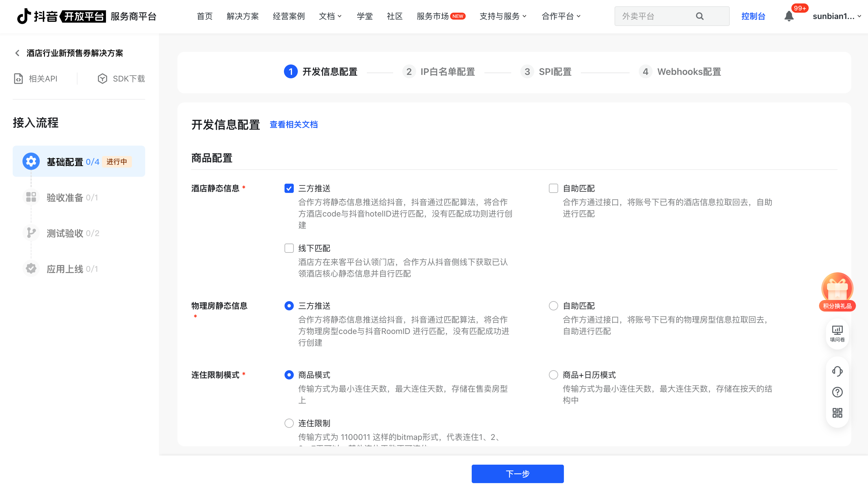Click the 下一步 button
The height and width of the screenshot is (490, 868).
tap(517, 474)
